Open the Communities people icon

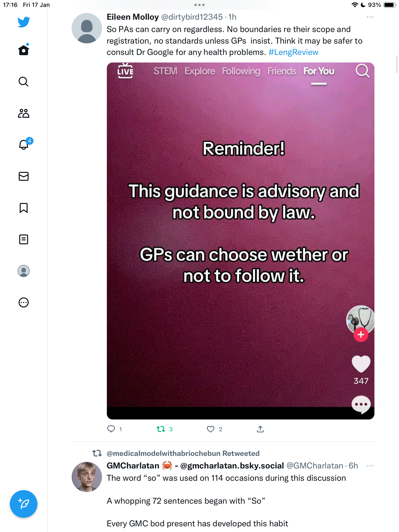tap(24, 113)
